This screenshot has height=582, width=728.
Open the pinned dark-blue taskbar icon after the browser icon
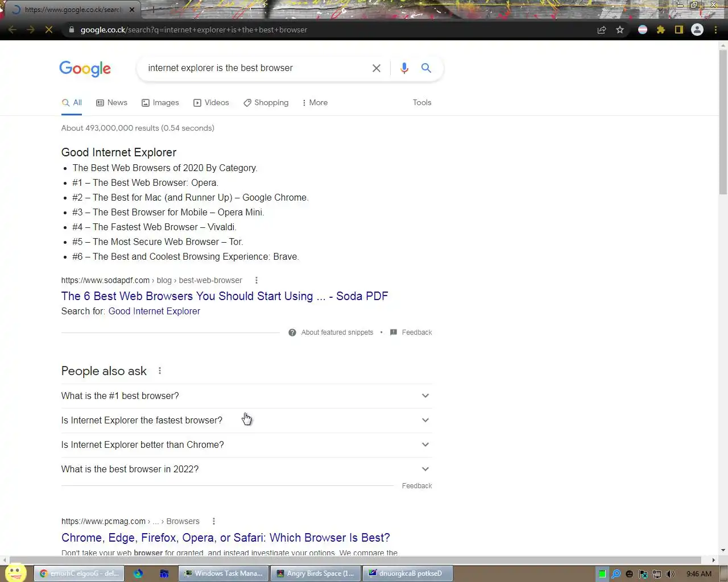164,573
